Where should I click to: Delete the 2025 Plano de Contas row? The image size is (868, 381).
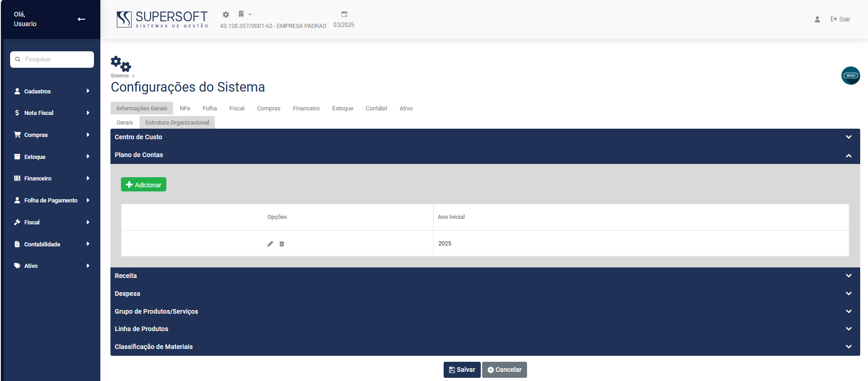(x=282, y=244)
